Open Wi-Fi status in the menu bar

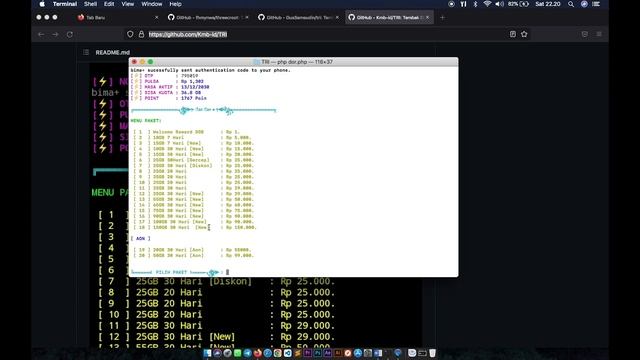point(487,4)
